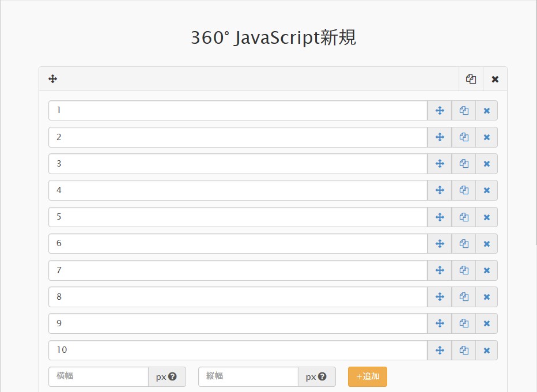The image size is (537, 392).
Task: Delete row 5 using its X icon
Action: (487, 217)
